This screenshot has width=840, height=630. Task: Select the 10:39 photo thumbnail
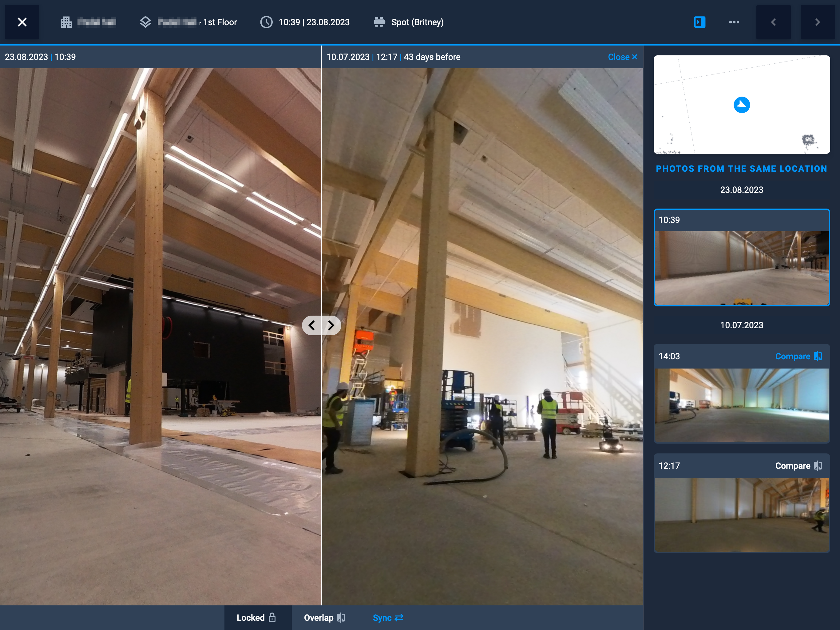click(741, 268)
